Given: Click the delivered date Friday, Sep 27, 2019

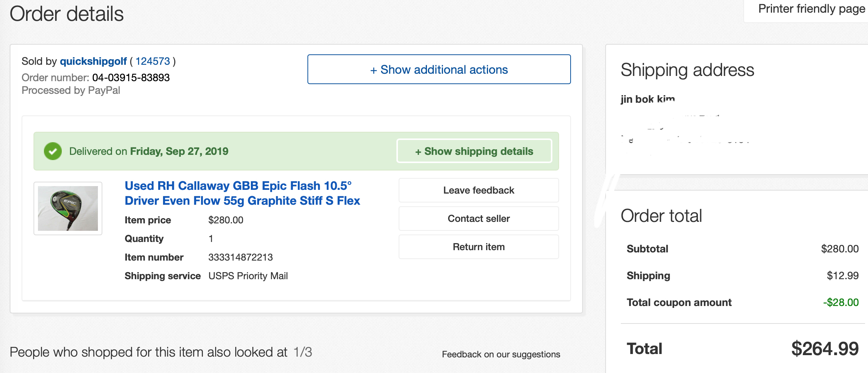Looking at the screenshot, I should tap(179, 151).
